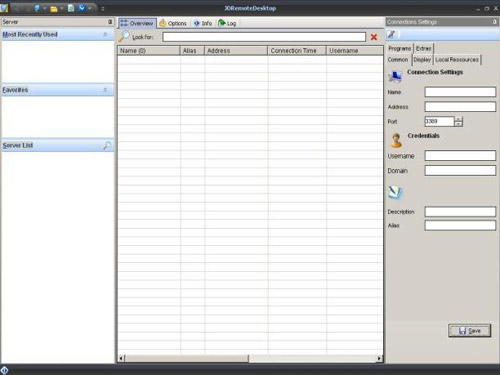The image size is (500, 375).
Task: Decrease the Port value with down arrow
Action: click(459, 124)
